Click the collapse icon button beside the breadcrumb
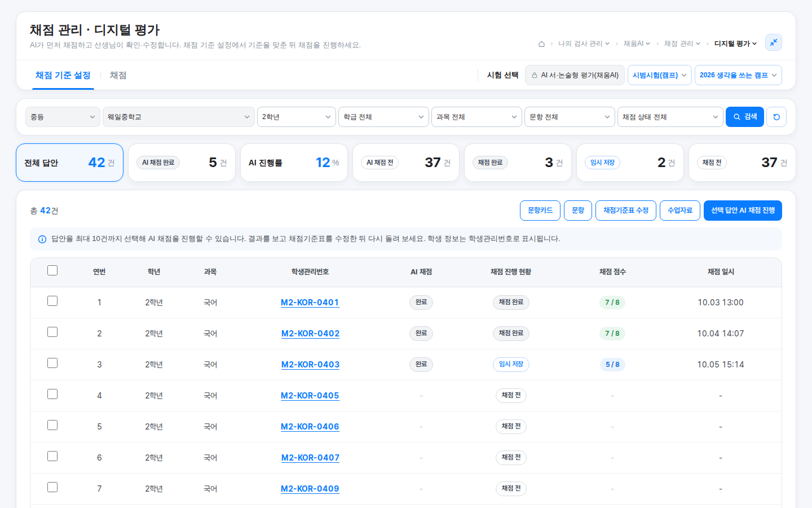 [x=774, y=42]
